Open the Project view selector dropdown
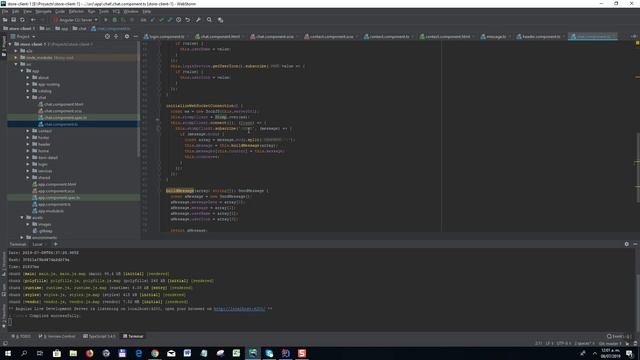Image resolution: width=640 pixels, height=360 pixels. 24,36
